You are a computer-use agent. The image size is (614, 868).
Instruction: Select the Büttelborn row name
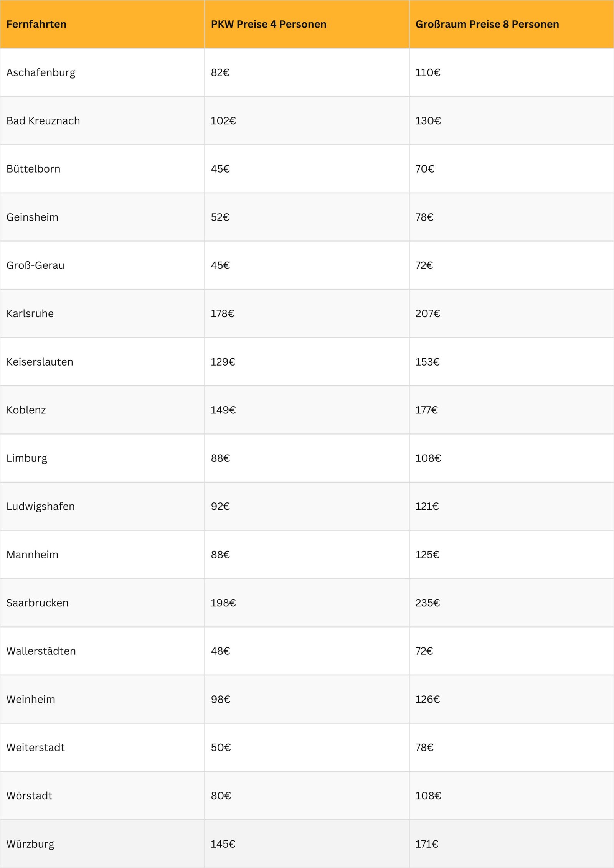coord(33,169)
